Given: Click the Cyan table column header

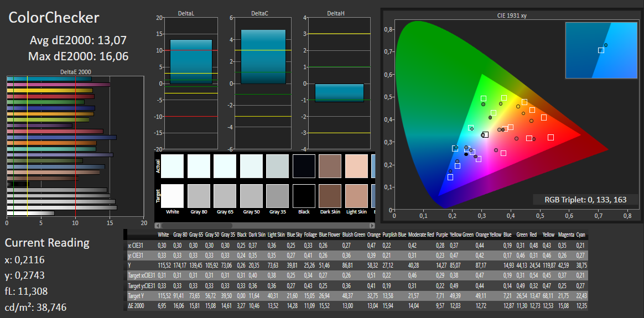Looking at the screenshot, I should (x=581, y=236).
